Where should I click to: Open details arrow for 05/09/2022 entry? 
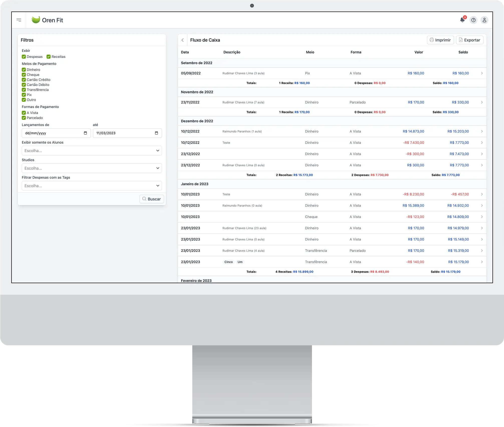[x=482, y=73]
